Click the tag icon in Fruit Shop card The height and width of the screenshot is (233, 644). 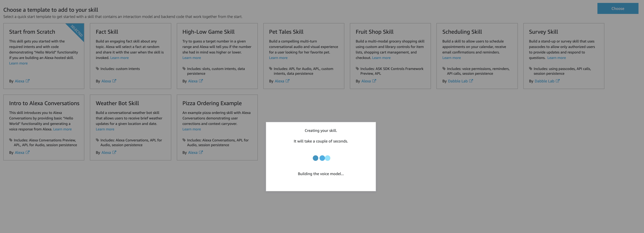pyautogui.click(x=357, y=69)
